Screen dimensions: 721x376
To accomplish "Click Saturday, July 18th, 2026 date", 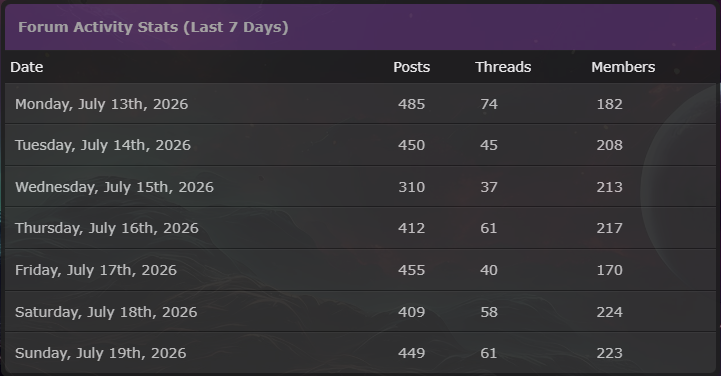I will (106, 312).
